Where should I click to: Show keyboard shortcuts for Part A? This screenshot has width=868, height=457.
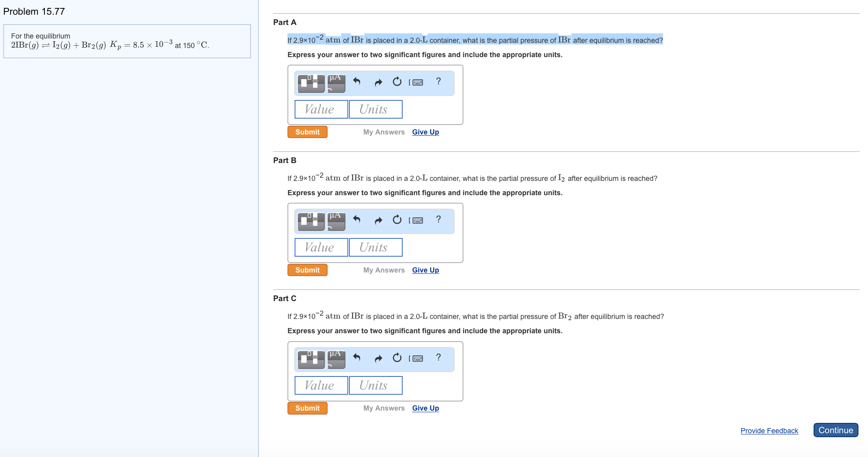[x=416, y=82]
